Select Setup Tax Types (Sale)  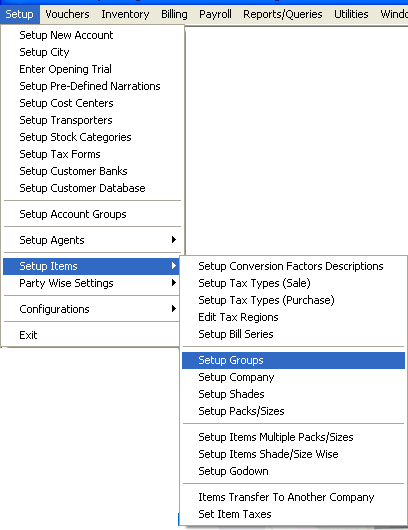click(x=293, y=283)
